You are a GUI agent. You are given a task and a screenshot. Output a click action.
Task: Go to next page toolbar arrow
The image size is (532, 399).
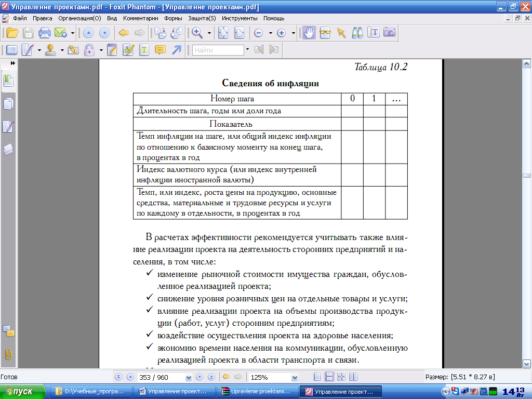[104, 33]
